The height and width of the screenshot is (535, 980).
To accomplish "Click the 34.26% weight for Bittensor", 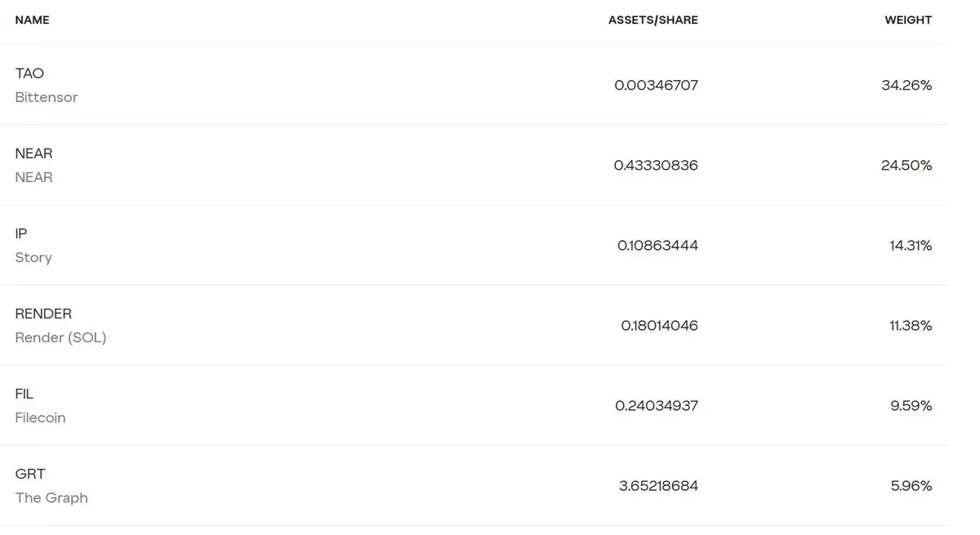I will click(x=906, y=85).
